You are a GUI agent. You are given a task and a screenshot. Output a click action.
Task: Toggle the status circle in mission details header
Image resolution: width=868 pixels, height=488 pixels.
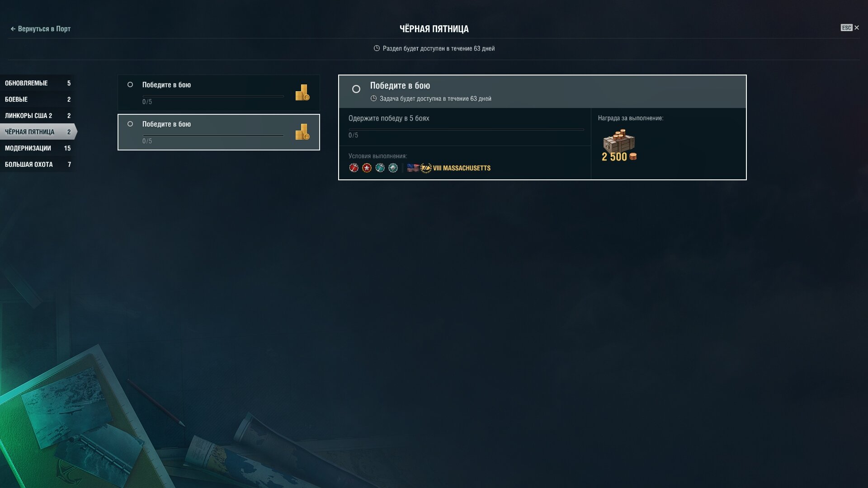coord(356,89)
